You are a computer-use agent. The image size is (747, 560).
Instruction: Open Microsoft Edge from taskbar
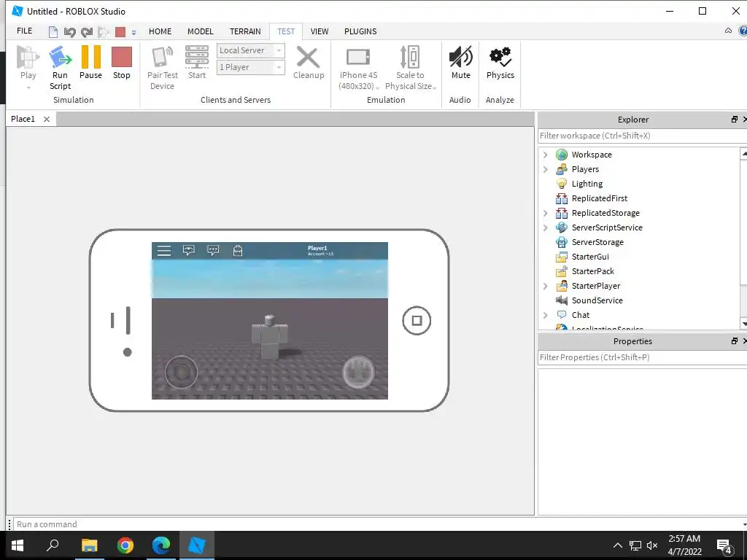[161, 545]
